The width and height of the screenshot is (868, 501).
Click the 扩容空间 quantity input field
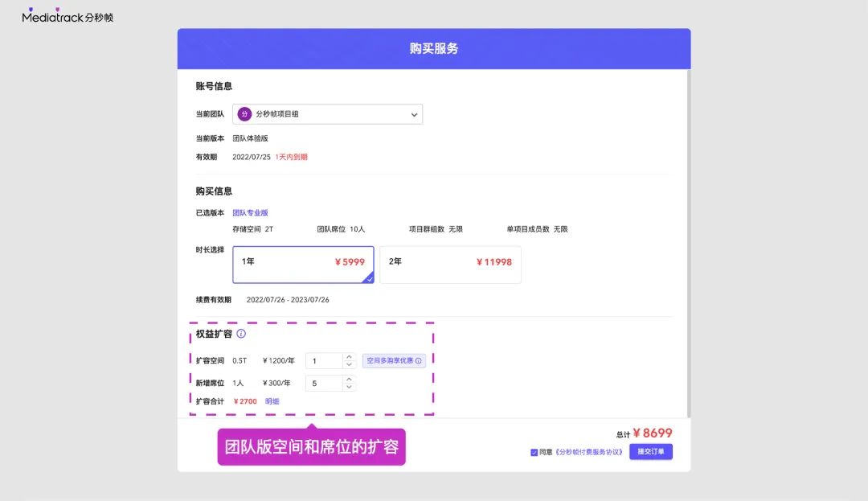(x=324, y=361)
